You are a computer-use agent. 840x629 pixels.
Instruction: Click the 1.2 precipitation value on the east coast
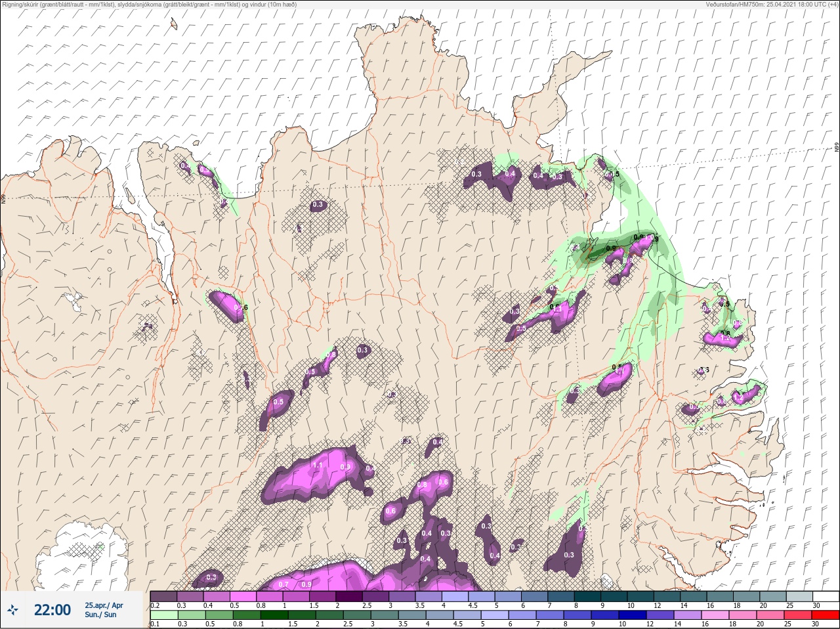pos(738,397)
